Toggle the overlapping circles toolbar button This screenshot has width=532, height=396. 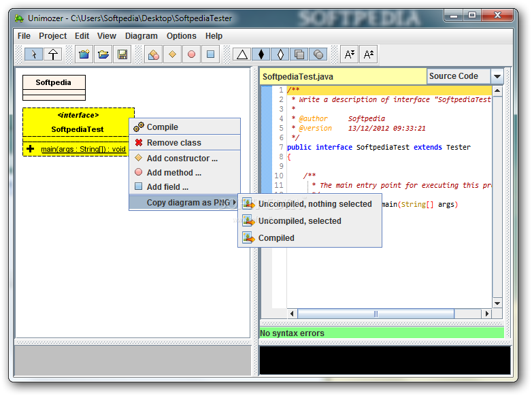pos(318,54)
